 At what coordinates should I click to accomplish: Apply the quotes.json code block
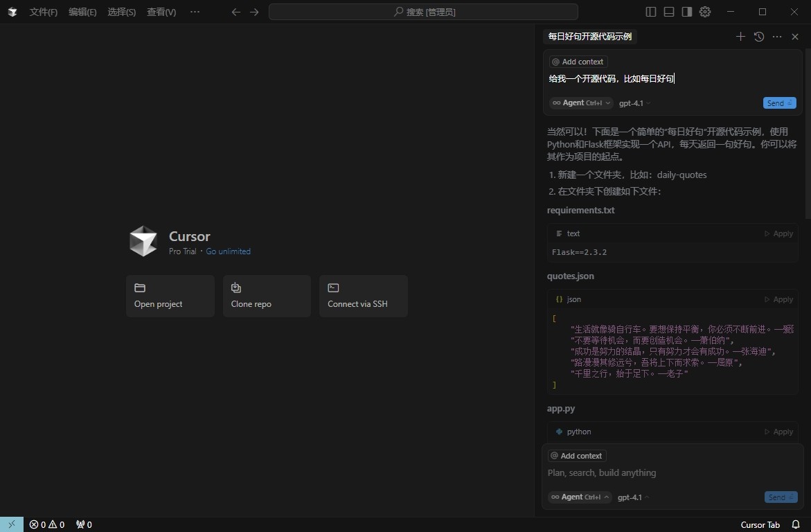point(778,299)
